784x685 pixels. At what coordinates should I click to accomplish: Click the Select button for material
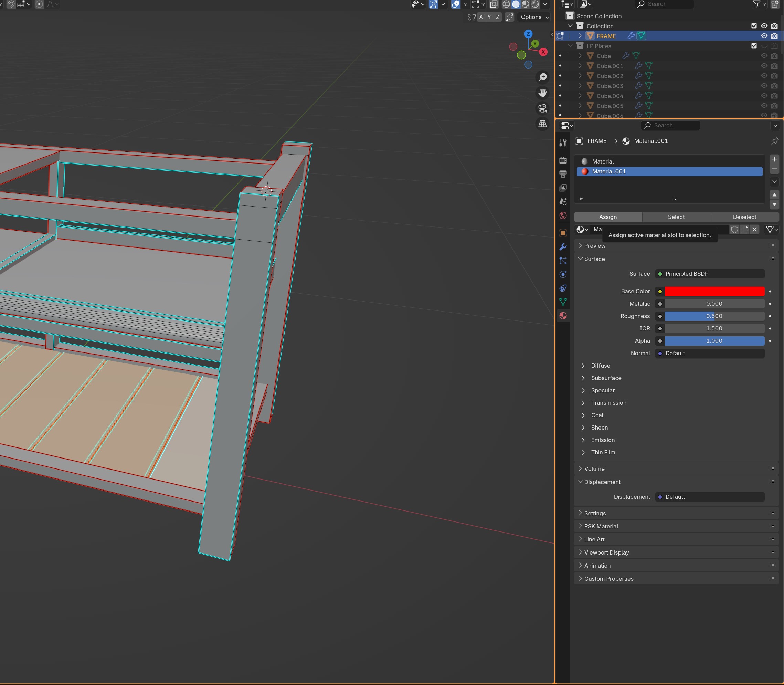[676, 217]
